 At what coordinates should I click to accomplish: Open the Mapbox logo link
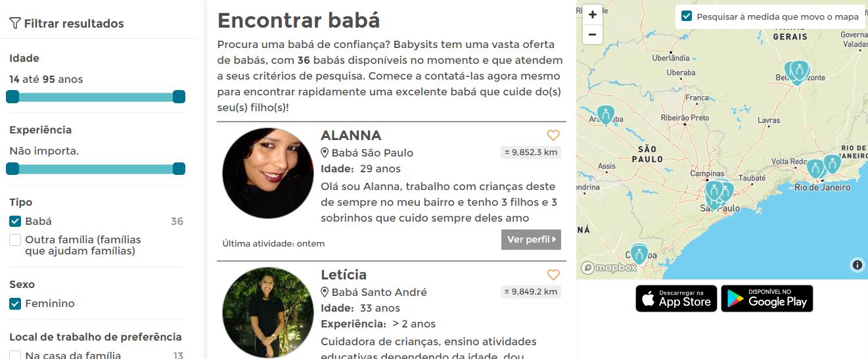pos(609,268)
